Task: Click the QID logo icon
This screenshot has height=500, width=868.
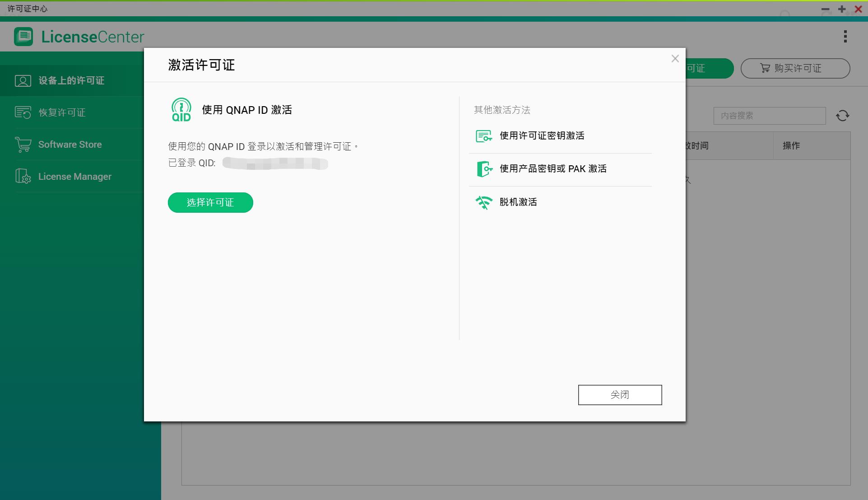Action: [x=181, y=109]
